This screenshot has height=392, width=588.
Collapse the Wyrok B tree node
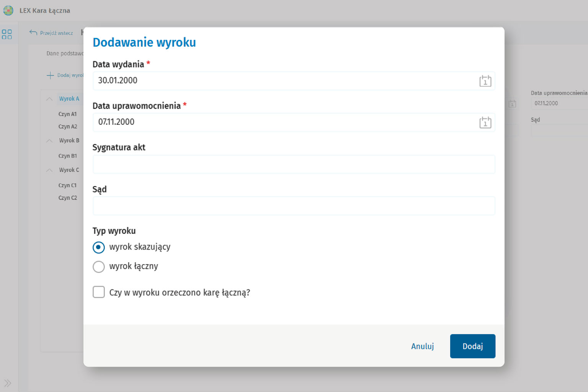click(49, 140)
